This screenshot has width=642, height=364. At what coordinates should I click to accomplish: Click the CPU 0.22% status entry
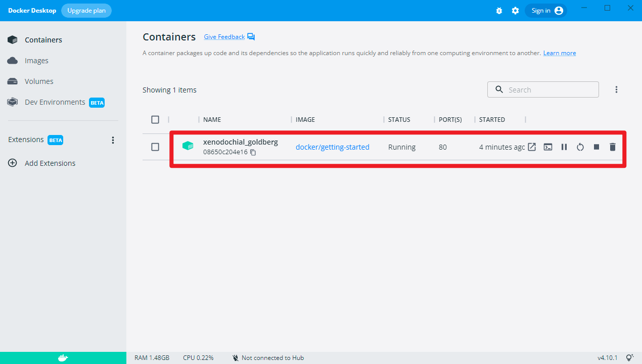(x=198, y=358)
